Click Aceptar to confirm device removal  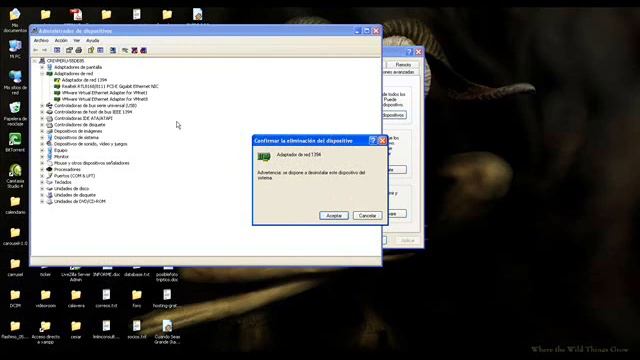tap(334, 216)
